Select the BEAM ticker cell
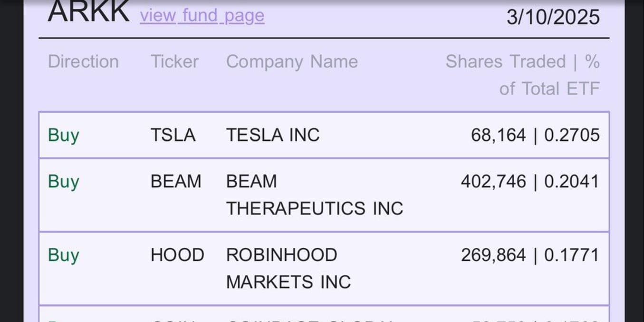The height and width of the screenshot is (322, 644). [176, 182]
